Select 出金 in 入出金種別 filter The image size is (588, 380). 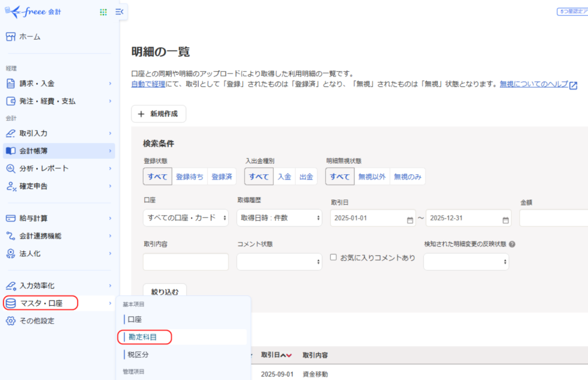(306, 177)
